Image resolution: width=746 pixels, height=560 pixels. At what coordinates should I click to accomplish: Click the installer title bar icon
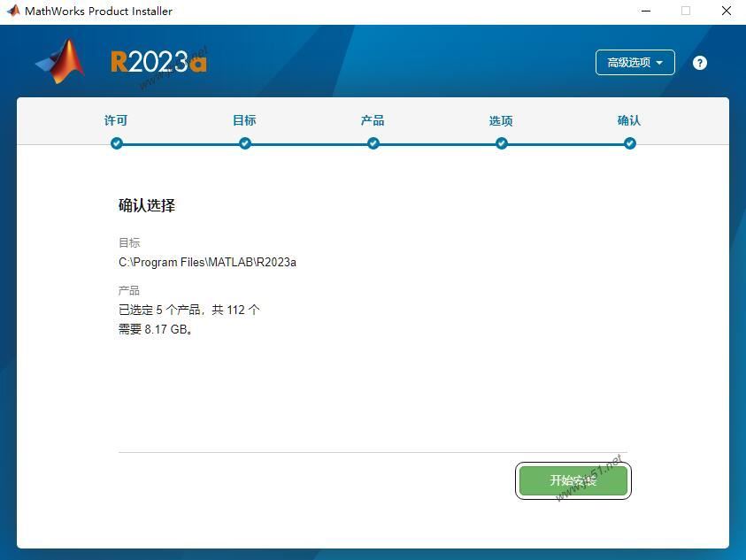(x=13, y=11)
